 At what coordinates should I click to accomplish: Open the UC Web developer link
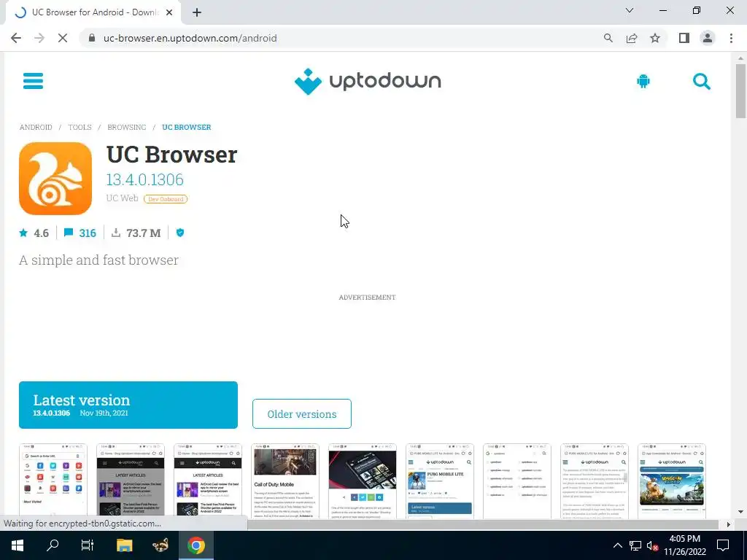coord(122,198)
